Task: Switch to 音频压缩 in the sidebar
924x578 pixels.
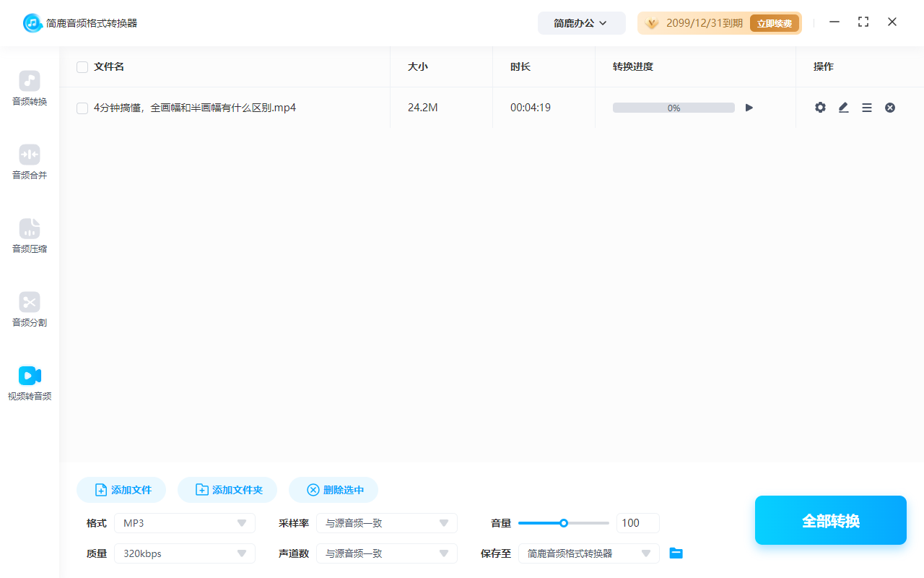Action: [29, 236]
